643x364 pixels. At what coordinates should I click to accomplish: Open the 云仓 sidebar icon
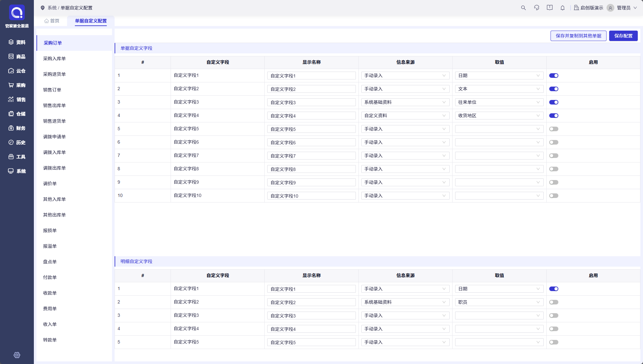[11, 71]
